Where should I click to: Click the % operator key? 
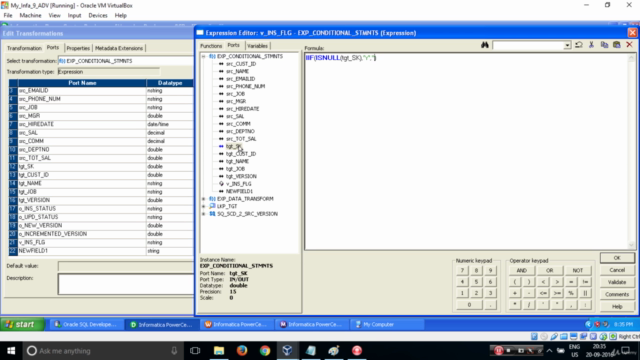pos(571,293)
